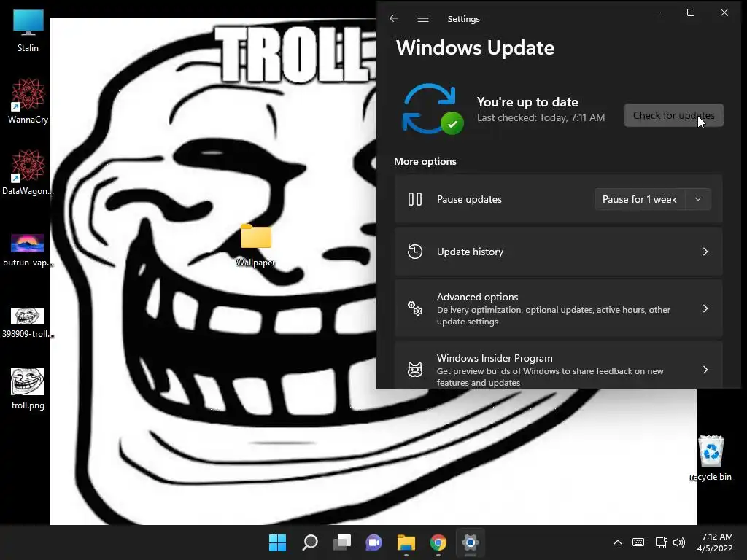The image size is (747, 560).
Task: Expand Advanced options chevron
Action: (x=705, y=308)
